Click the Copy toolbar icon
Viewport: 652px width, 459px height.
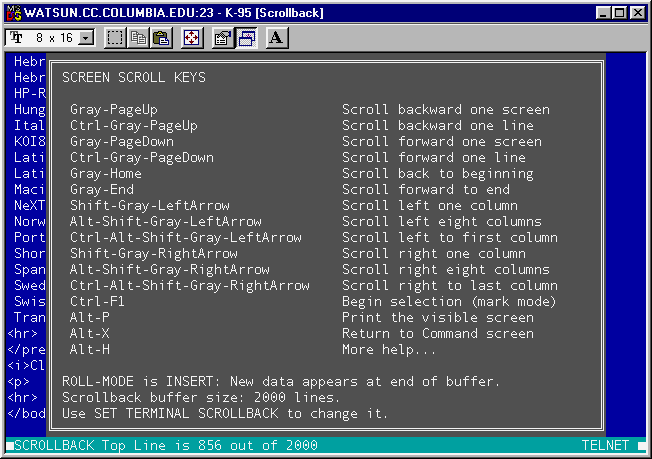point(138,38)
